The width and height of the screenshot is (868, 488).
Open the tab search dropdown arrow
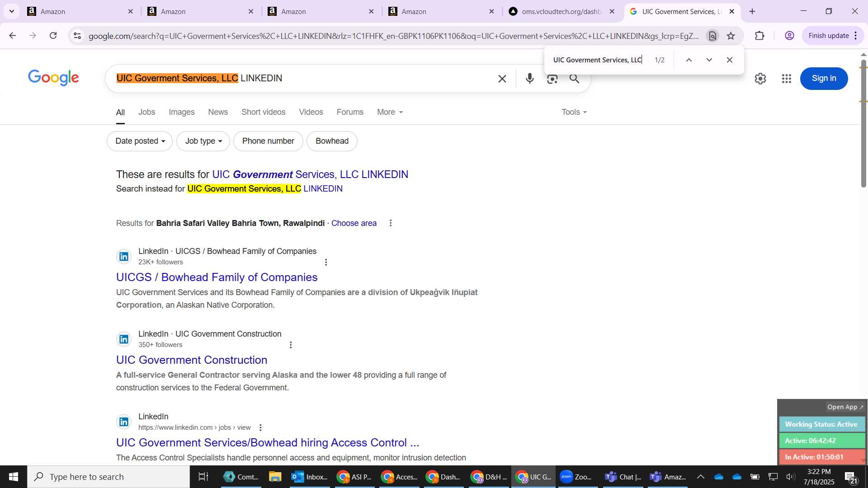coord(12,11)
